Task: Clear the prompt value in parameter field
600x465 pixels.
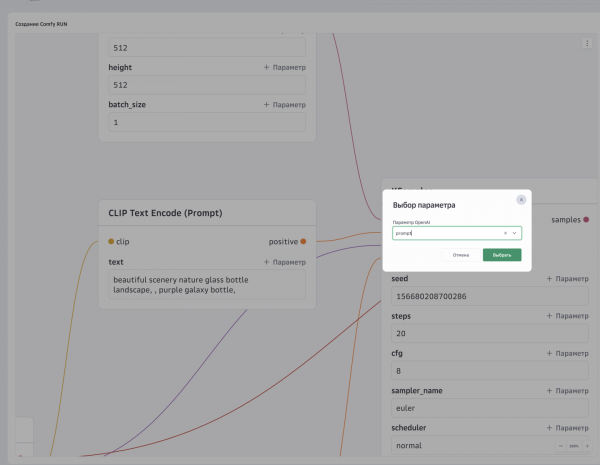Action: (x=505, y=233)
